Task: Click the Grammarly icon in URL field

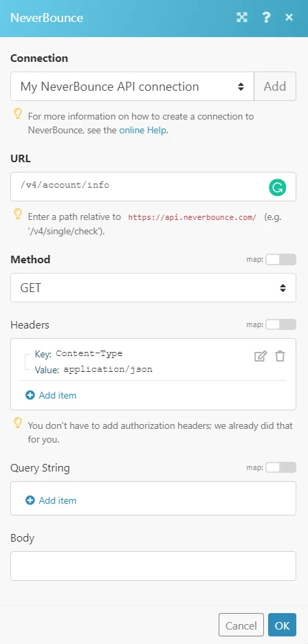Action: coord(278,187)
